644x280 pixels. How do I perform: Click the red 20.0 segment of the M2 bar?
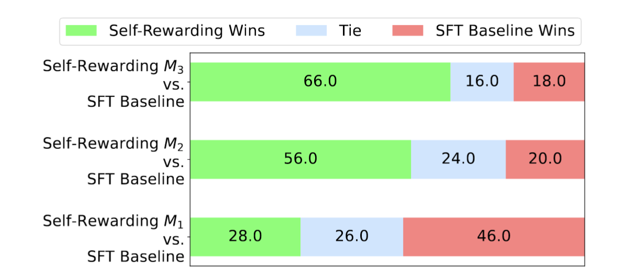(545, 159)
